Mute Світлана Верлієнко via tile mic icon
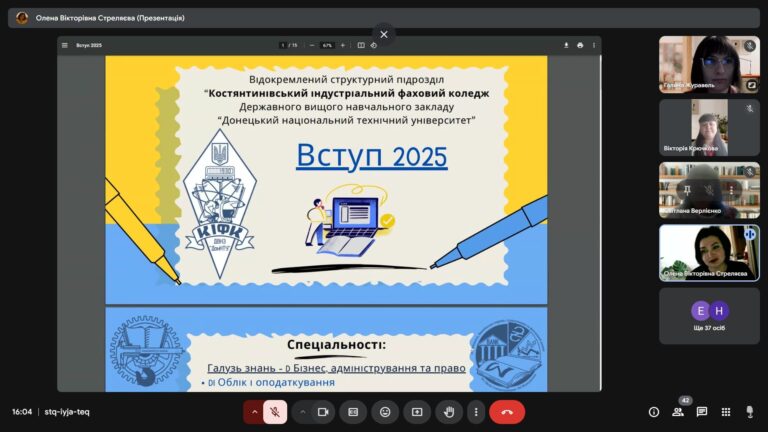This screenshot has height=432, width=768. (709, 190)
